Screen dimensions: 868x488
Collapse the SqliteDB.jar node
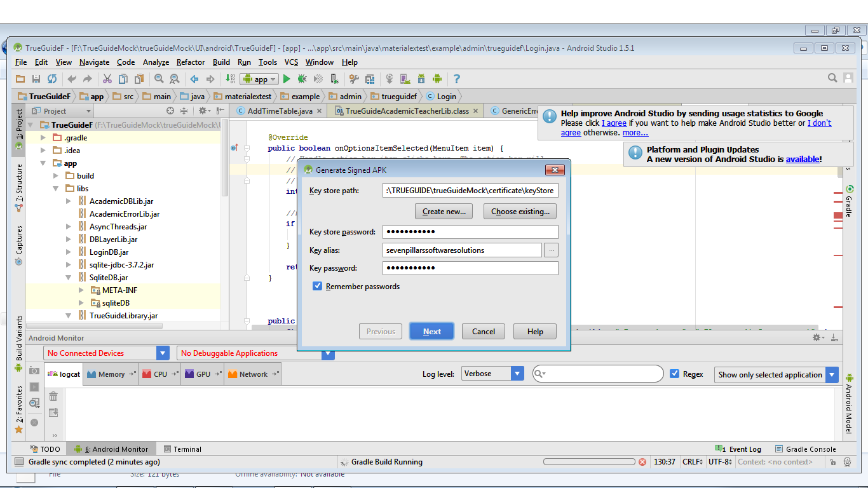coord(69,278)
